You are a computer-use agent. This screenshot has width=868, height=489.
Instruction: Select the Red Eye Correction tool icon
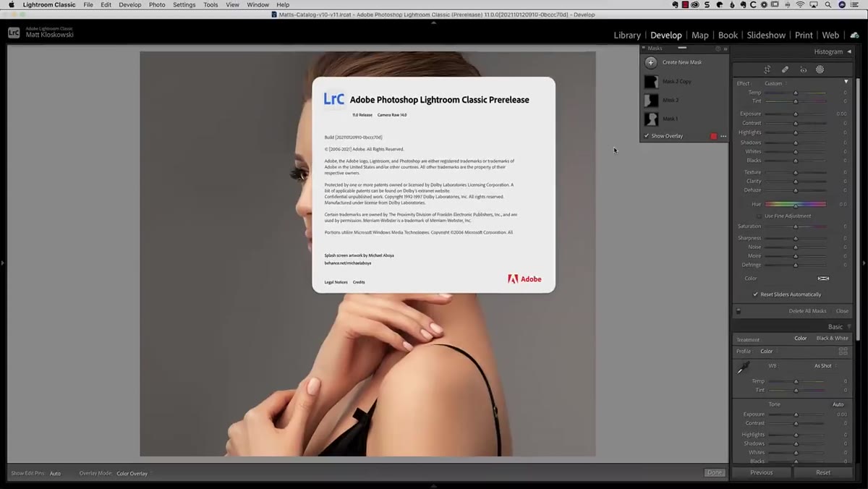click(803, 69)
